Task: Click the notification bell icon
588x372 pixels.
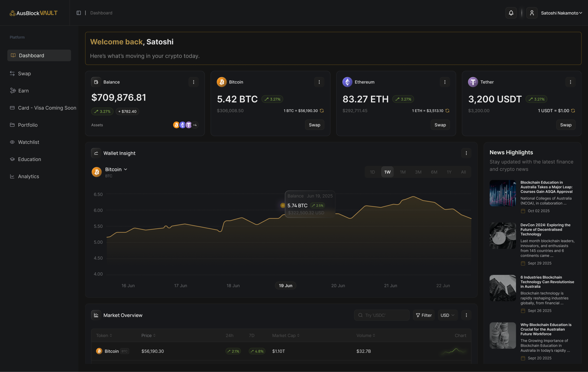Action: coord(511,13)
